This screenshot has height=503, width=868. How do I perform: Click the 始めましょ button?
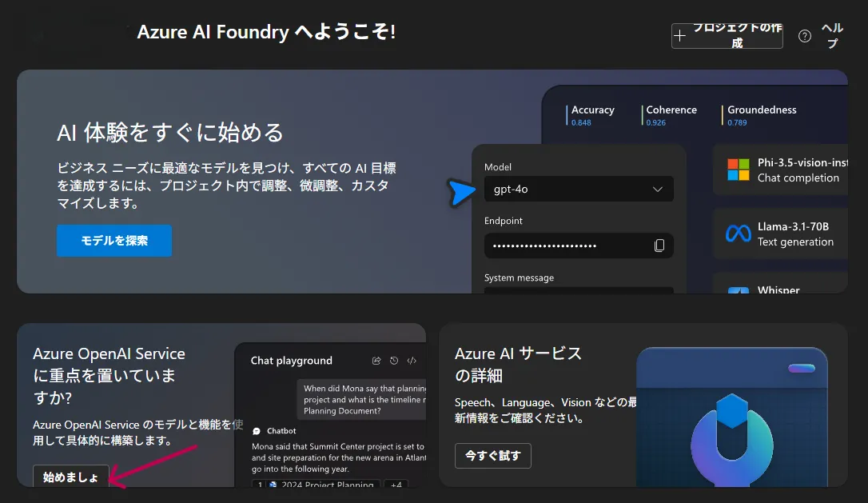pyautogui.click(x=71, y=477)
